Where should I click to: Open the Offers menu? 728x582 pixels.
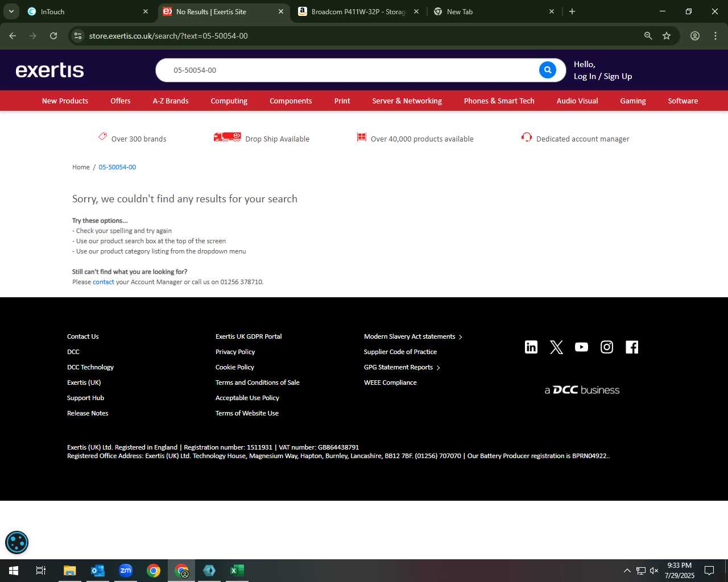point(121,101)
